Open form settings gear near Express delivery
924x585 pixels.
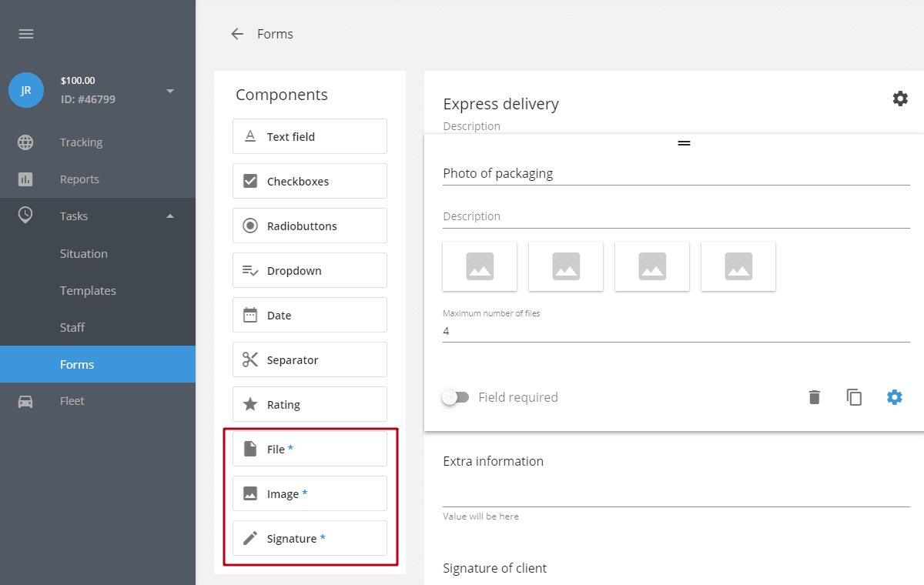tap(900, 99)
